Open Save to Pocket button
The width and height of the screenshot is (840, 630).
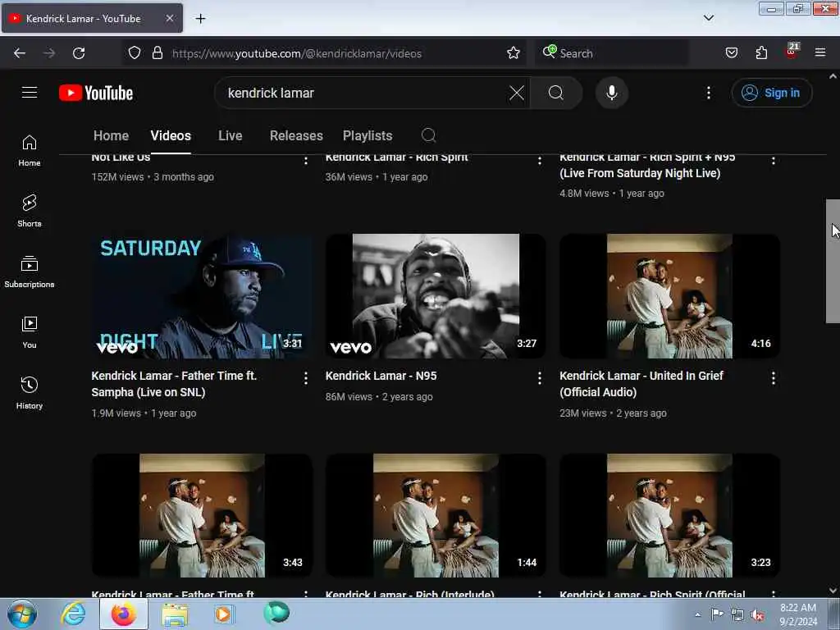tap(731, 52)
